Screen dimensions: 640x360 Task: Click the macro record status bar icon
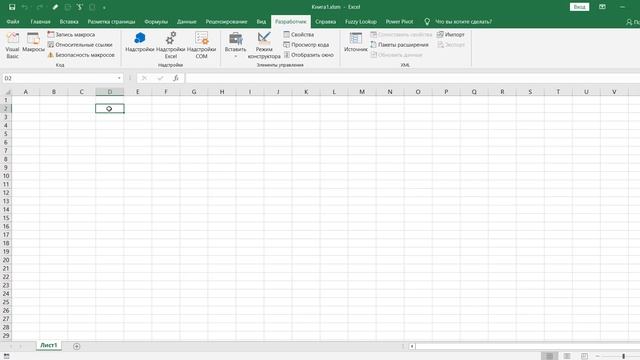7,356
